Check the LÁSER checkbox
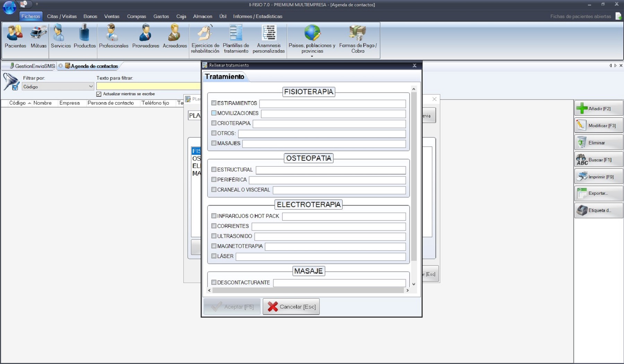The width and height of the screenshot is (624, 364). coord(214,256)
